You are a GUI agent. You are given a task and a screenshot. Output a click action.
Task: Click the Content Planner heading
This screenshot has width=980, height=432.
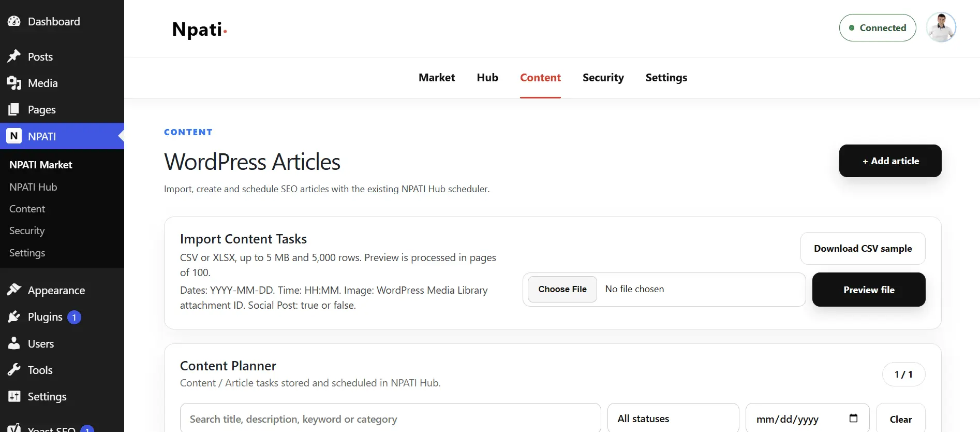pyautogui.click(x=228, y=366)
